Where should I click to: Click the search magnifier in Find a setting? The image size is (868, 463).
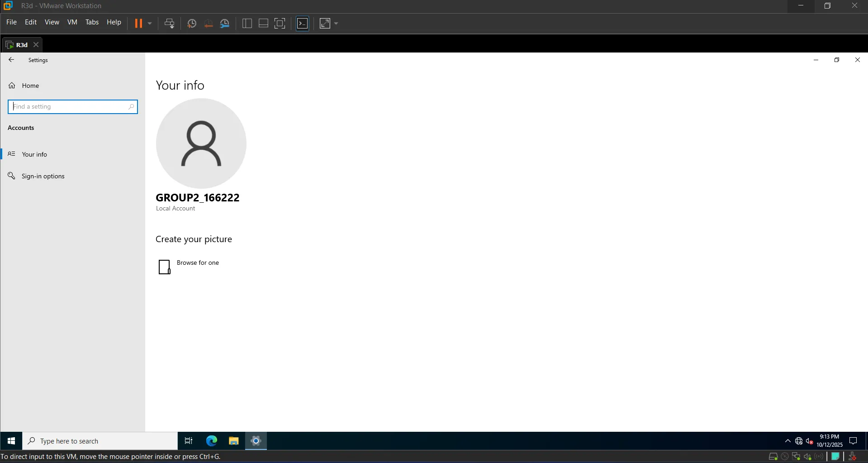pos(131,107)
